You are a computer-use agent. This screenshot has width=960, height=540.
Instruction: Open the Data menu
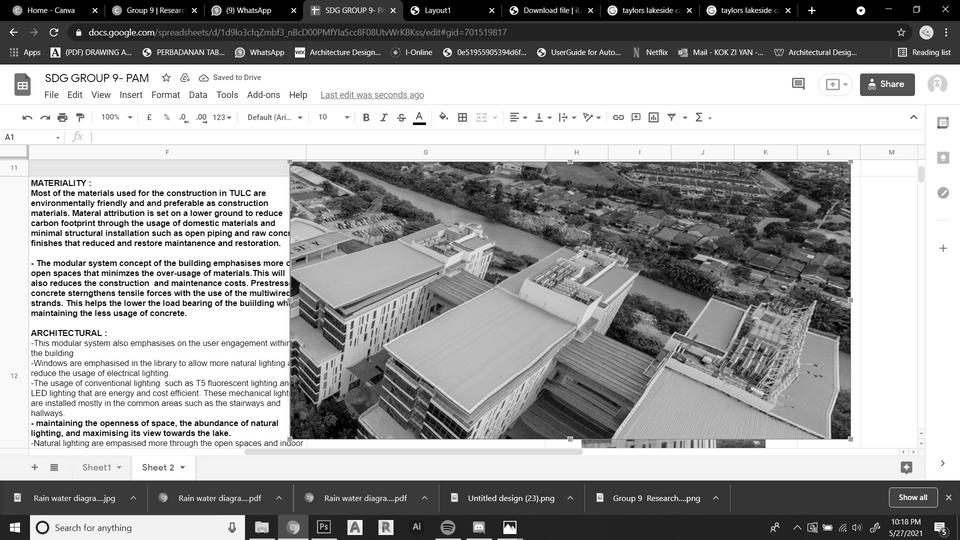pyautogui.click(x=198, y=95)
